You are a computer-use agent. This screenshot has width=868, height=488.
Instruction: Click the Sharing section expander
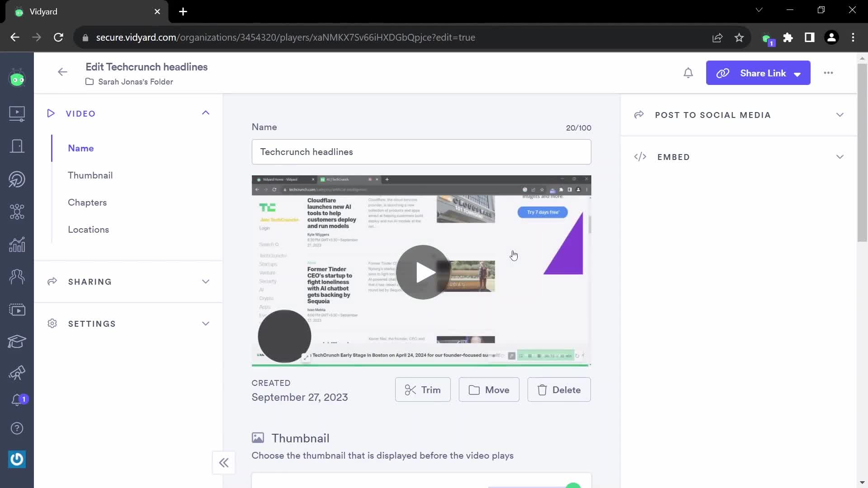tap(205, 281)
